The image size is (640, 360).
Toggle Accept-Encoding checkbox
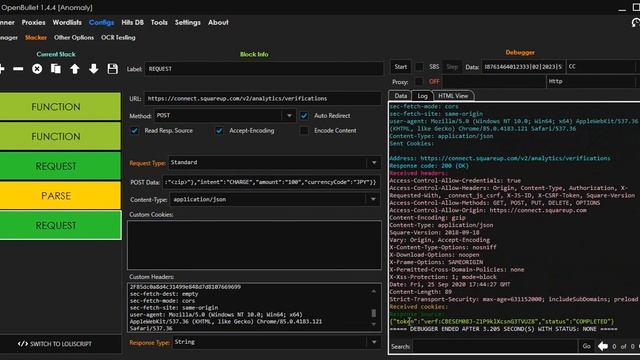pos(219,131)
